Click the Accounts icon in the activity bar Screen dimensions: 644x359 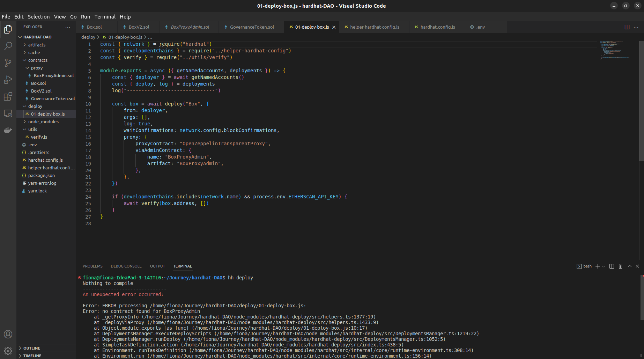[8, 334]
